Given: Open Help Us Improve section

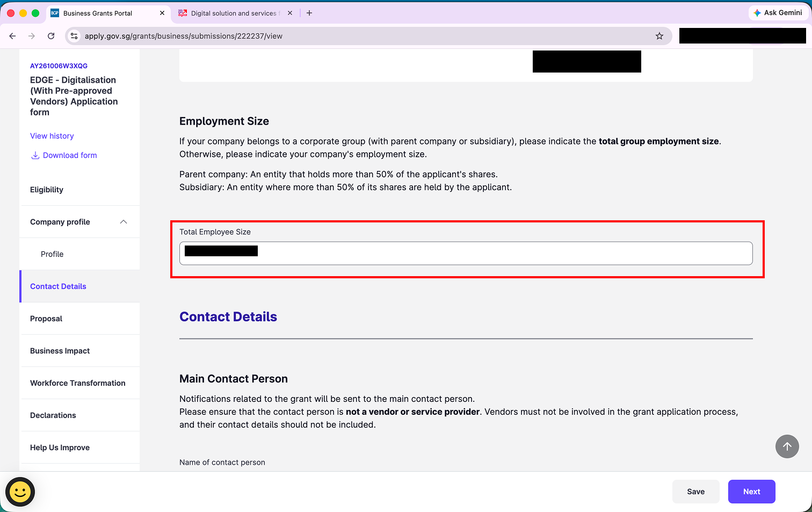Looking at the screenshot, I should 79,448.
